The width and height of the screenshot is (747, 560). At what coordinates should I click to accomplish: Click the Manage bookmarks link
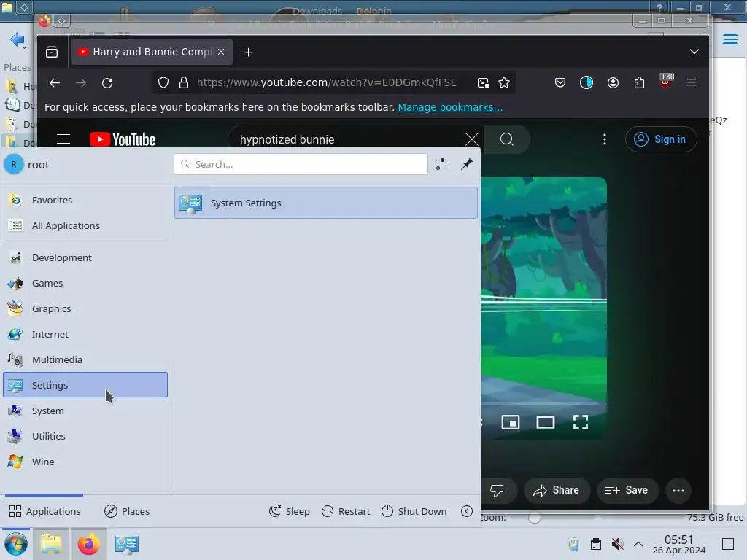pos(450,107)
